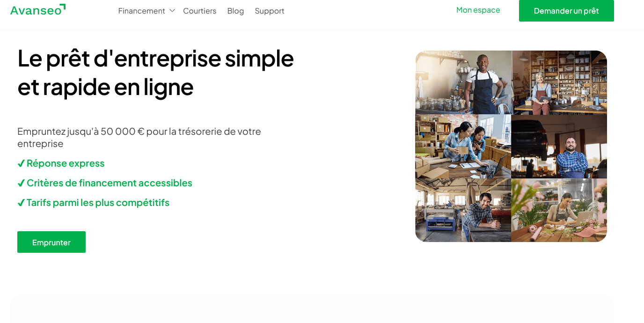Select the photo of bearded mechanic in plaid
Image resolution: width=644 pixels, height=323 pixels.
tap(559, 146)
